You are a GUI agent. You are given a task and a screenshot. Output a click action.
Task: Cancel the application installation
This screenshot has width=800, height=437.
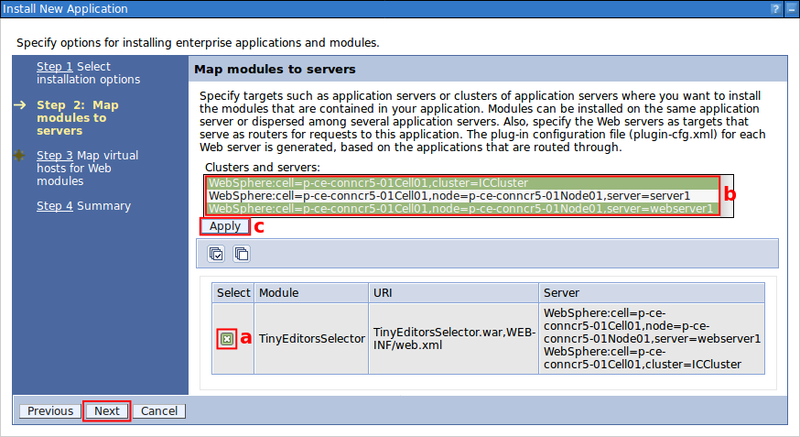click(159, 411)
